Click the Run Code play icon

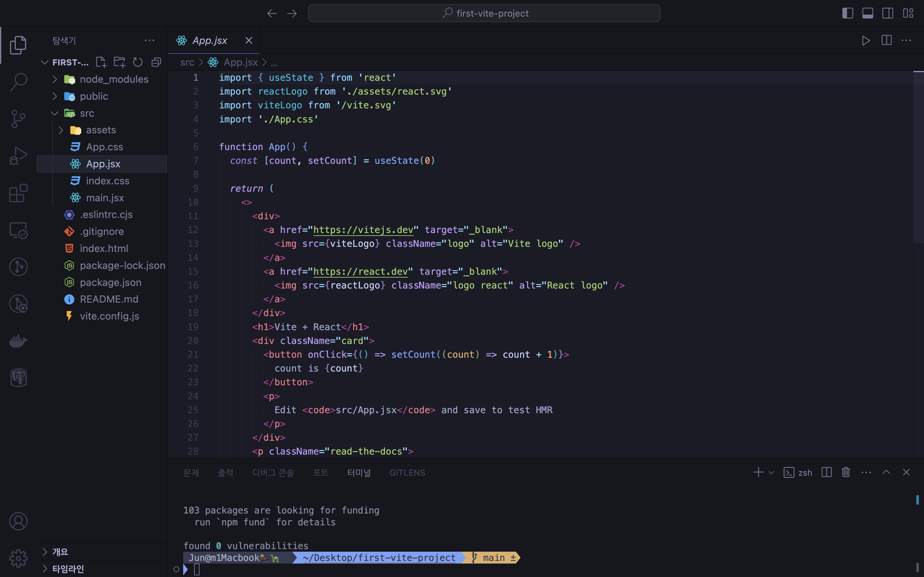(x=866, y=40)
